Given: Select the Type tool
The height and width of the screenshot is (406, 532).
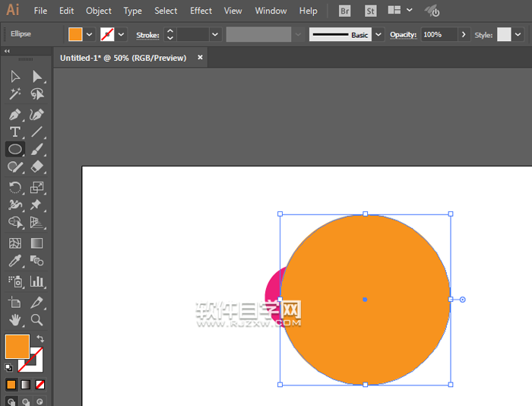Looking at the screenshot, I should point(14,132).
